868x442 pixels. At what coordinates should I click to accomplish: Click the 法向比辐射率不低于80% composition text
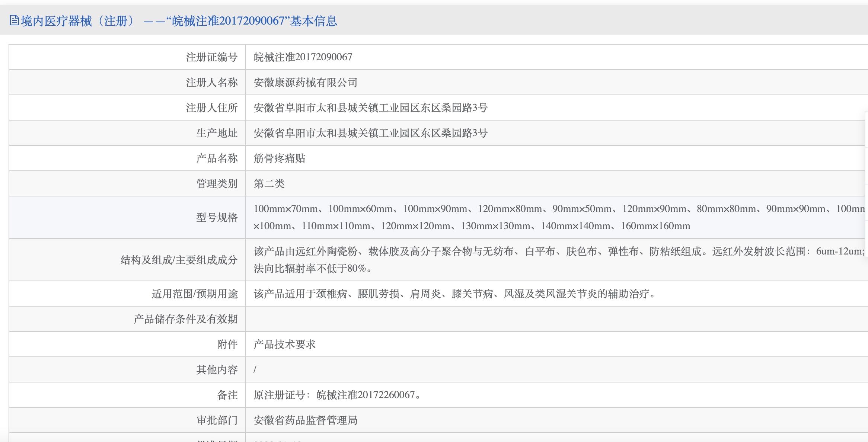click(312, 268)
